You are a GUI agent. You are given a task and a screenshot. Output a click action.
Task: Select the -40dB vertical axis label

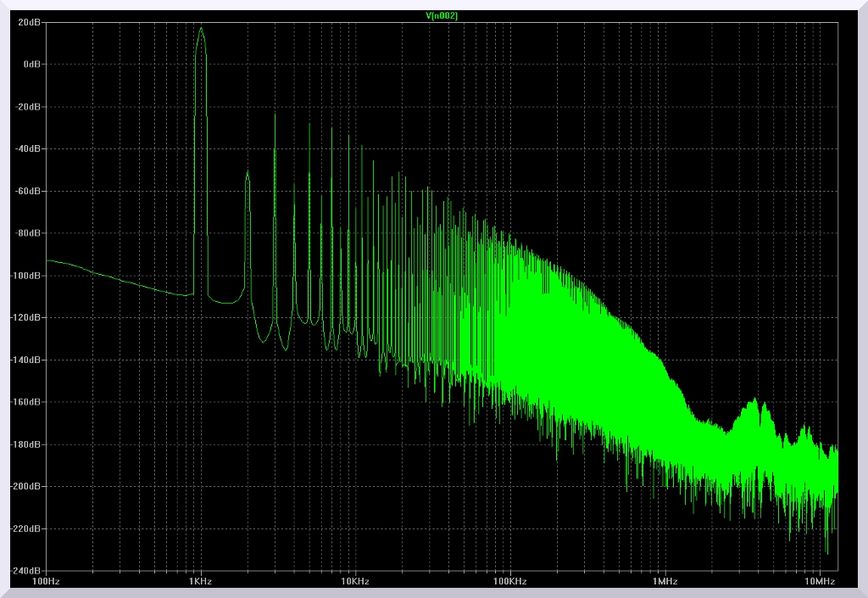coord(30,148)
